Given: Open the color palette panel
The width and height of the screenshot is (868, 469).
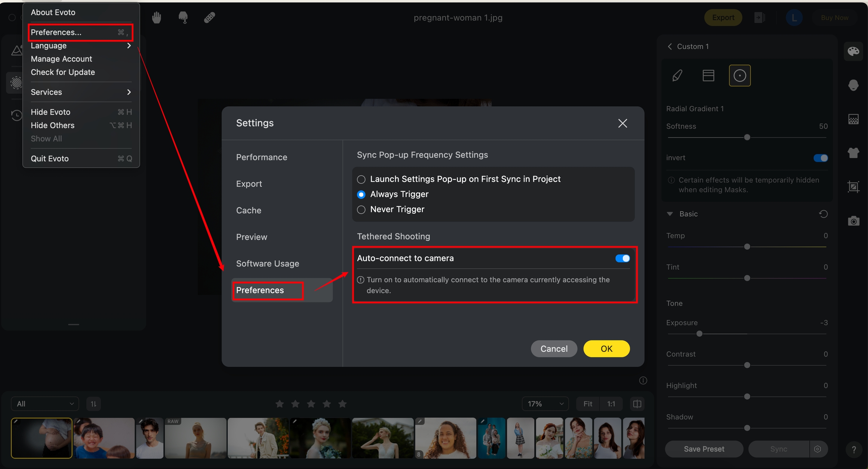Looking at the screenshot, I should (x=853, y=52).
